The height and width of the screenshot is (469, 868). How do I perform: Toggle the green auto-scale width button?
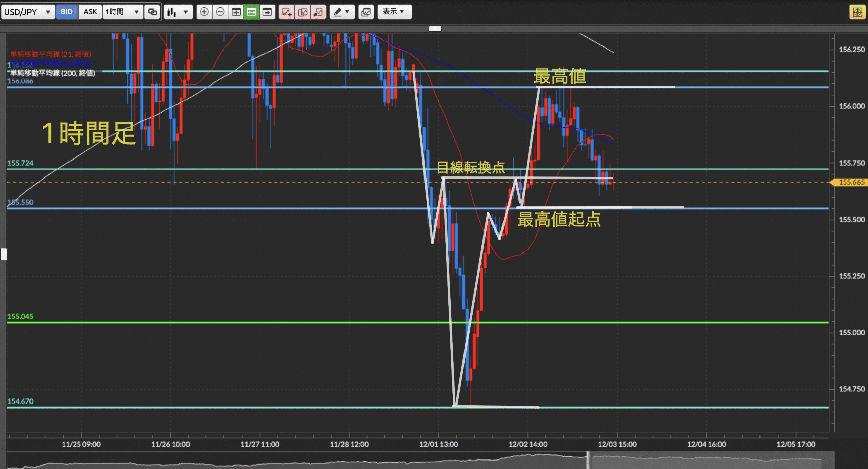(251, 12)
